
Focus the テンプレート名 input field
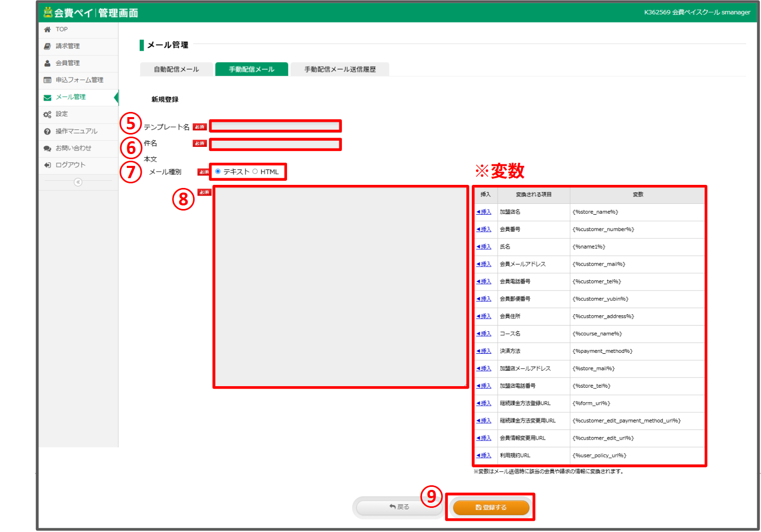click(275, 126)
